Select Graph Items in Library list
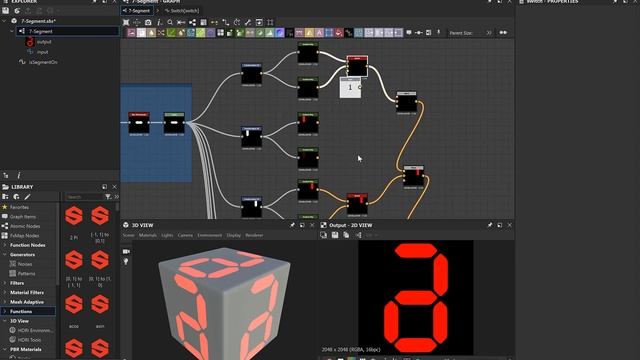This screenshot has width=640, height=360. 23,216
